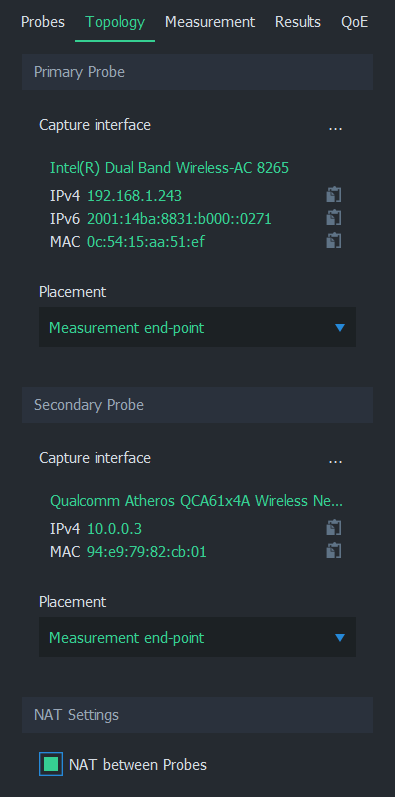Click the blue arrow of secondary Placement combo

pyautogui.click(x=340, y=637)
